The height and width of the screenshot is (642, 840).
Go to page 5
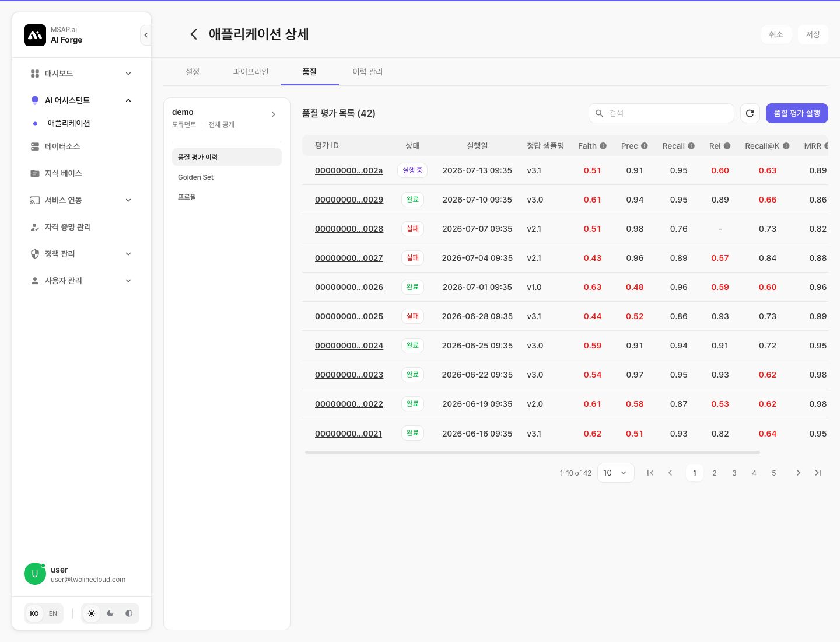(x=774, y=473)
